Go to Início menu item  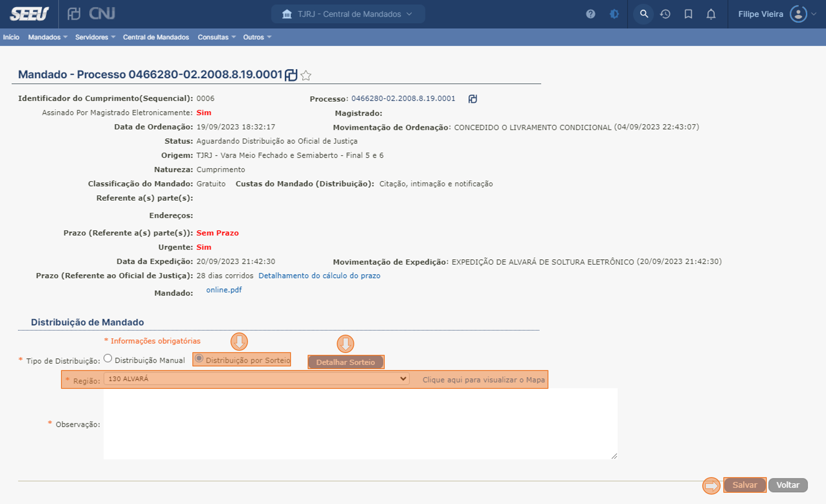point(11,37)
